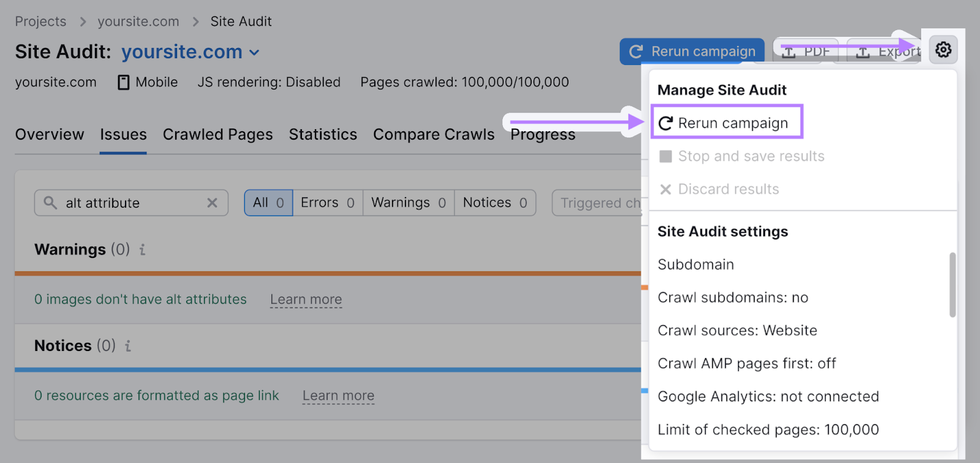This screenshot has height=463, width=980.
Task: Open the Subdomain setting
Action: pos(696,265)
